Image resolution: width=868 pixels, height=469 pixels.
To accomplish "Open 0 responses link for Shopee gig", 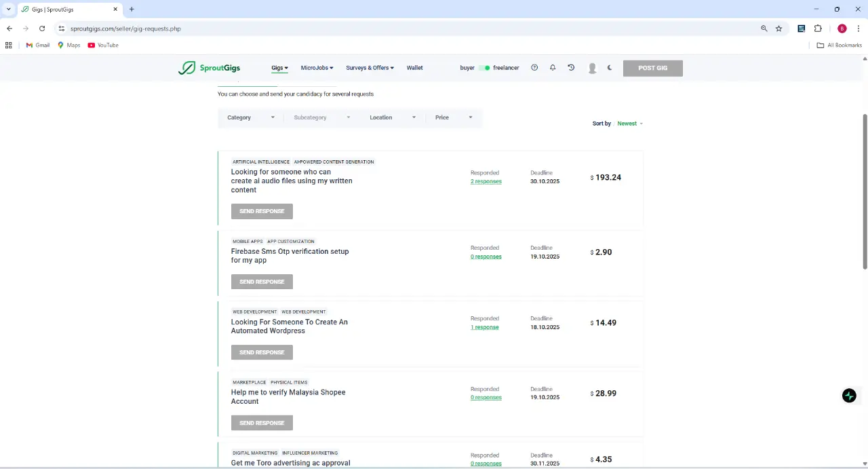I will point(486,398).
